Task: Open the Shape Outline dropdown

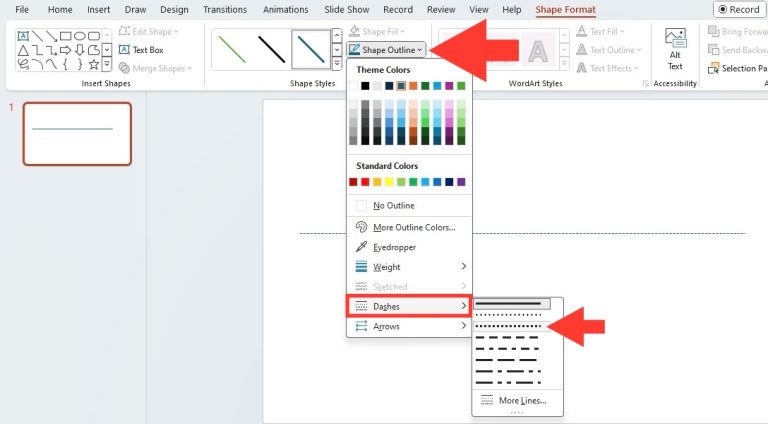Action: [388, 49]
